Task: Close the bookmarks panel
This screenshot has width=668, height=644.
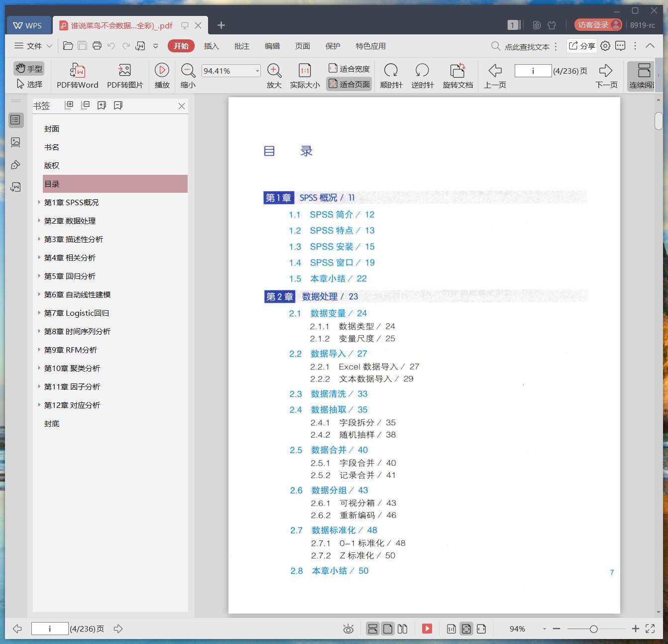Action: [182, 106]
